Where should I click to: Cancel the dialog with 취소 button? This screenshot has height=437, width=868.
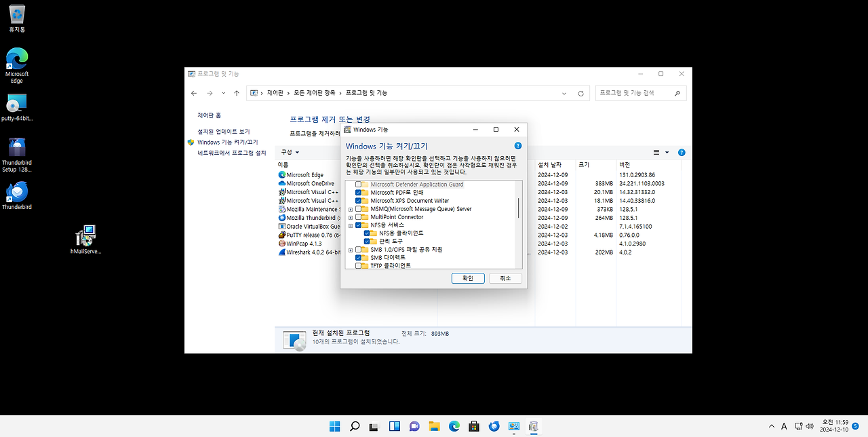point(505,278)
